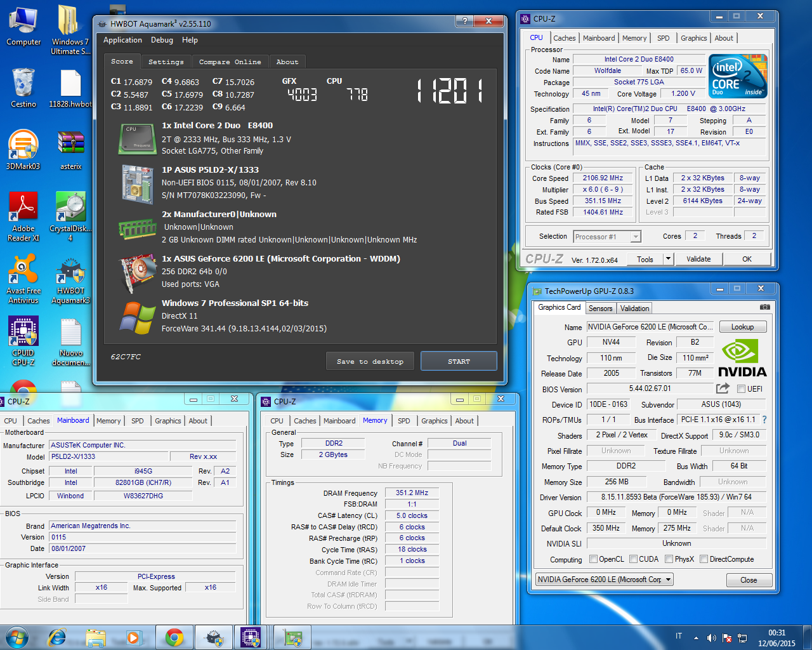Open the Tools dropdown arrow in CPU-Z
Image resolution: width=812 pixels, height=650 pixels.
[x=668, y=259]
